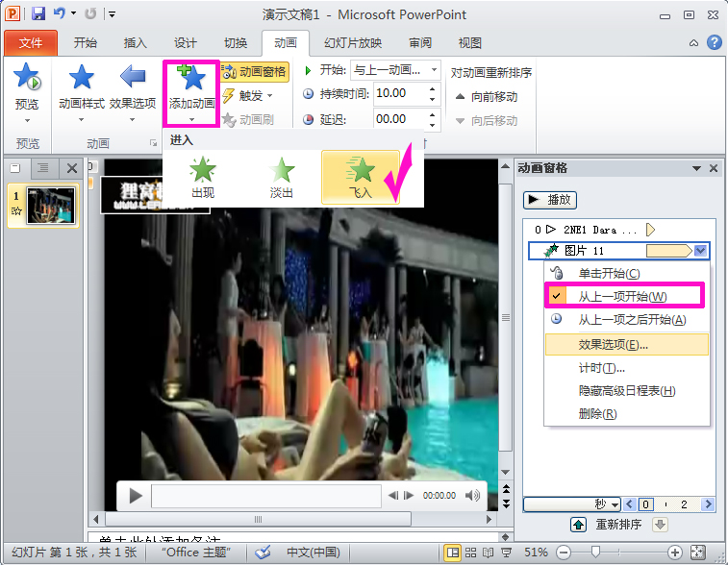Open the 动画 group dialog launcher
The height and width of the screenshot is (565, 728).
[x=153, y=143]
